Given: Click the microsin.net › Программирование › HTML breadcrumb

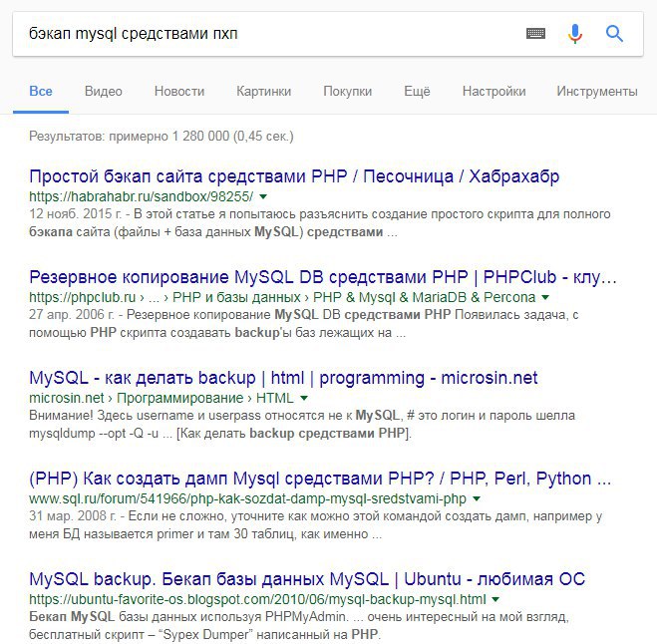Looking at the screenshot, I should pos(162,398).
